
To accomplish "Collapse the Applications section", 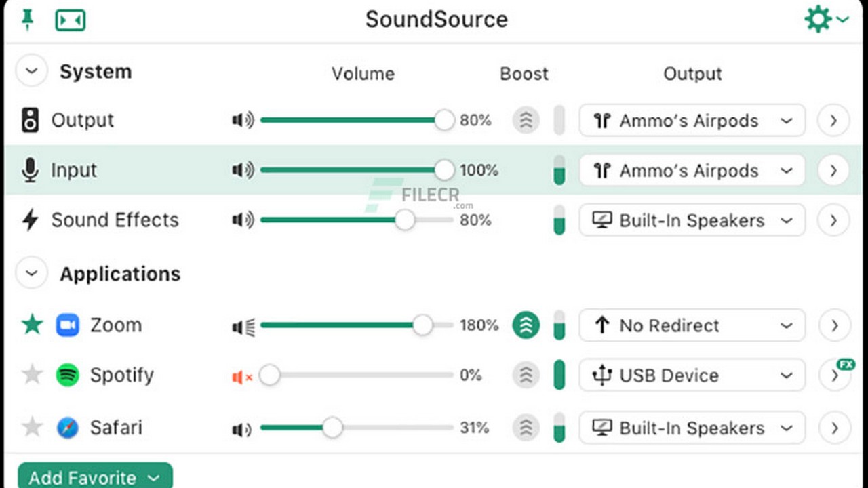I will [x=31, y=274].
